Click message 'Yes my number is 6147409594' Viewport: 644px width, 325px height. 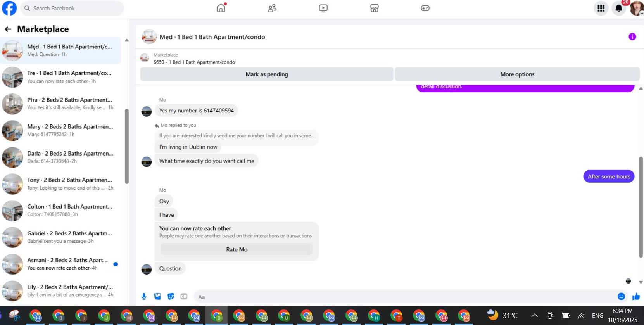click(196, 111)
